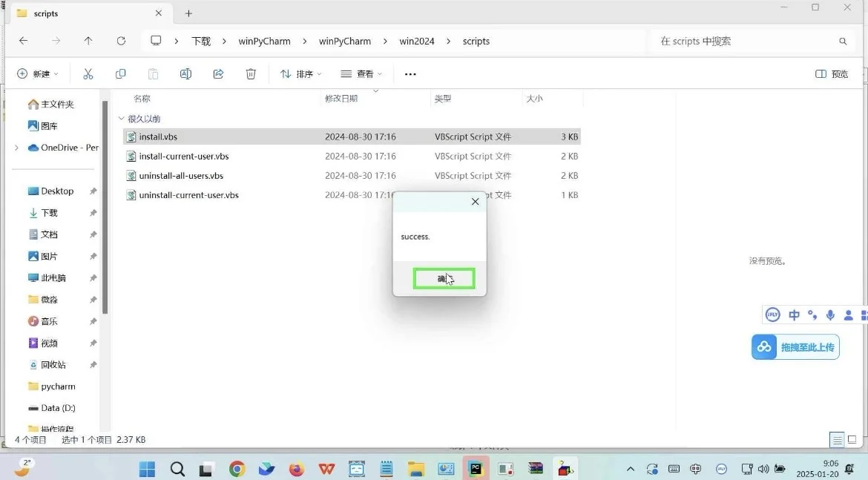Select the Copy icon in the toolbar
Screen dimensions: 868x480
[x=120, y=73]
